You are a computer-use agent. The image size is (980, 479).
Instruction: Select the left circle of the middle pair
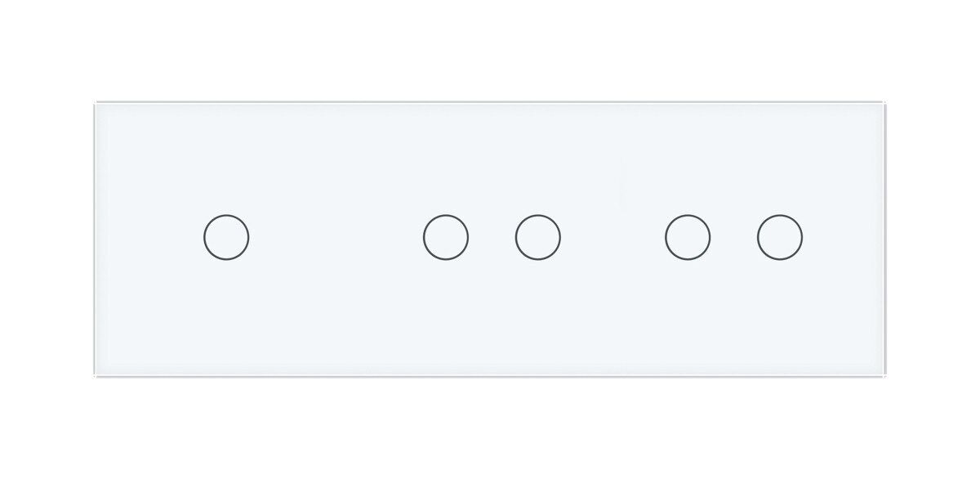point(446,238)
